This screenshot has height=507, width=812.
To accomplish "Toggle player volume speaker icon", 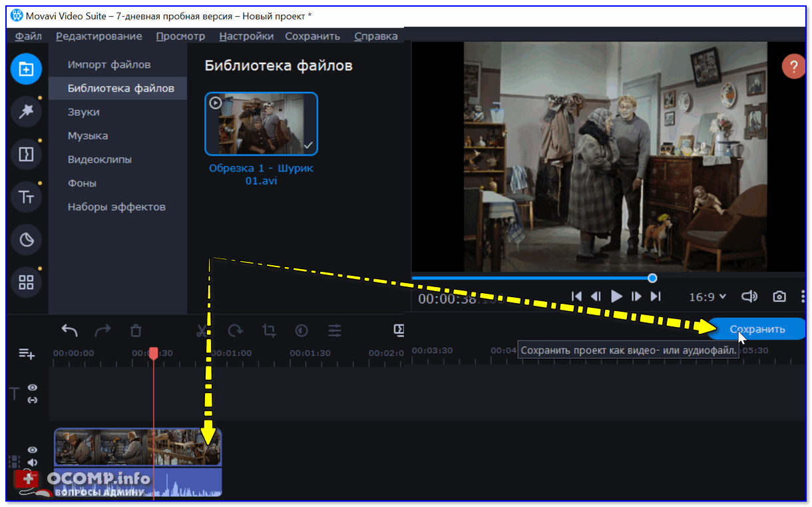I will click(750, 296).
